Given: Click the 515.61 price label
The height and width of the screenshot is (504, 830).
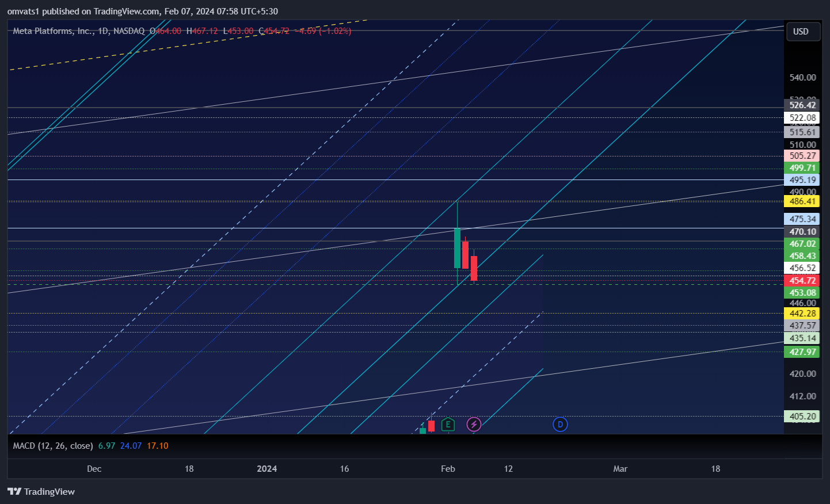Looking at the screenshot, I should (802, 132).
